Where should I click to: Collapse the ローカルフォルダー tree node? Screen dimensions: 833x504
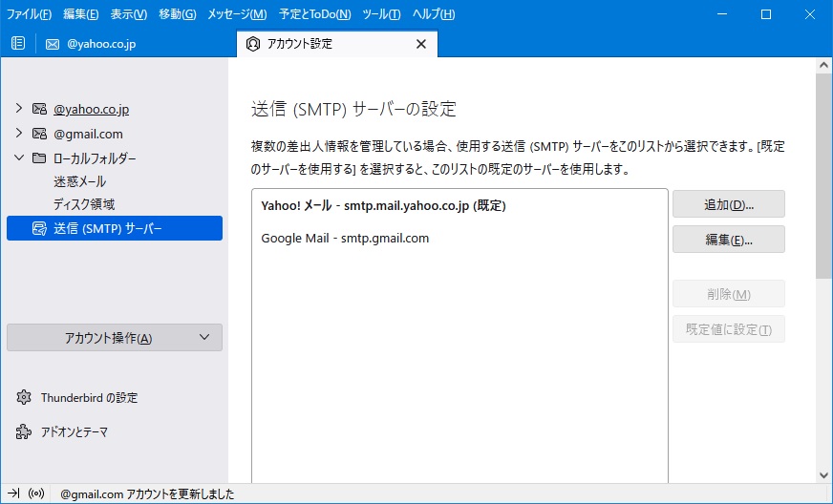tap(19, 157)
